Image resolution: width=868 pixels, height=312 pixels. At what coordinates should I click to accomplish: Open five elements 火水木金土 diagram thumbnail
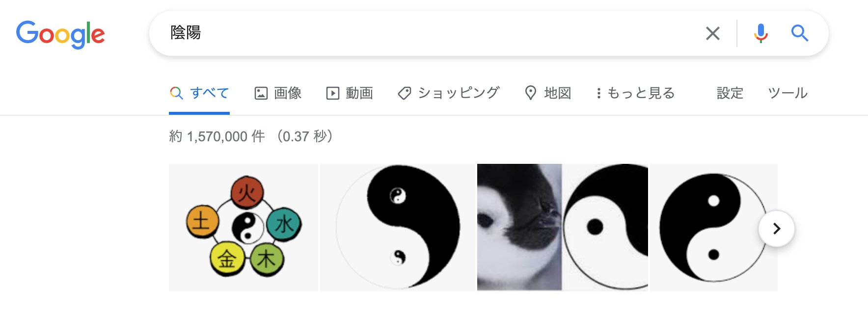(244, 227)
